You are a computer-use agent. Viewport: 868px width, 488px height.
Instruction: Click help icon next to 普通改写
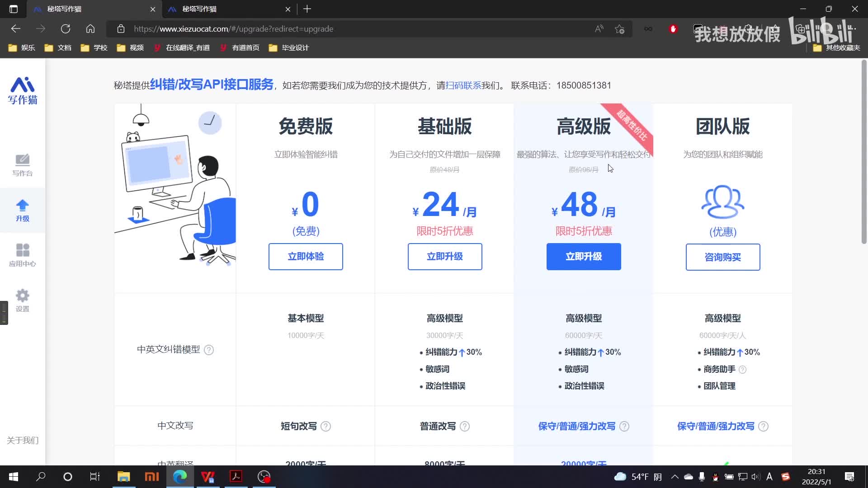tap(465, 426)
